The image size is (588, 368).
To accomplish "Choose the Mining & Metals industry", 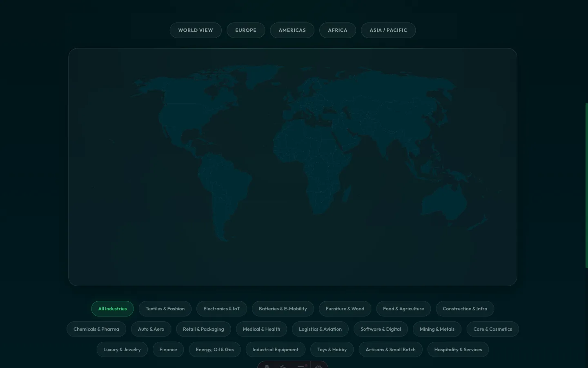I will 437,329.
